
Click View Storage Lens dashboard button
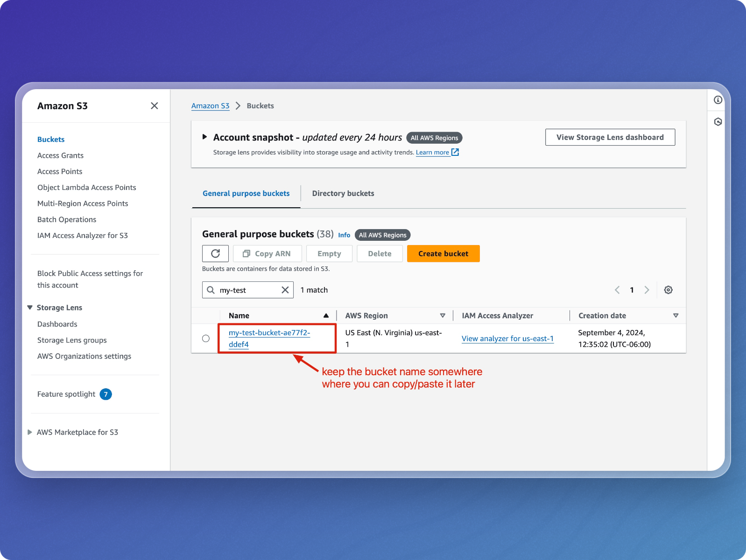point(610,137)
